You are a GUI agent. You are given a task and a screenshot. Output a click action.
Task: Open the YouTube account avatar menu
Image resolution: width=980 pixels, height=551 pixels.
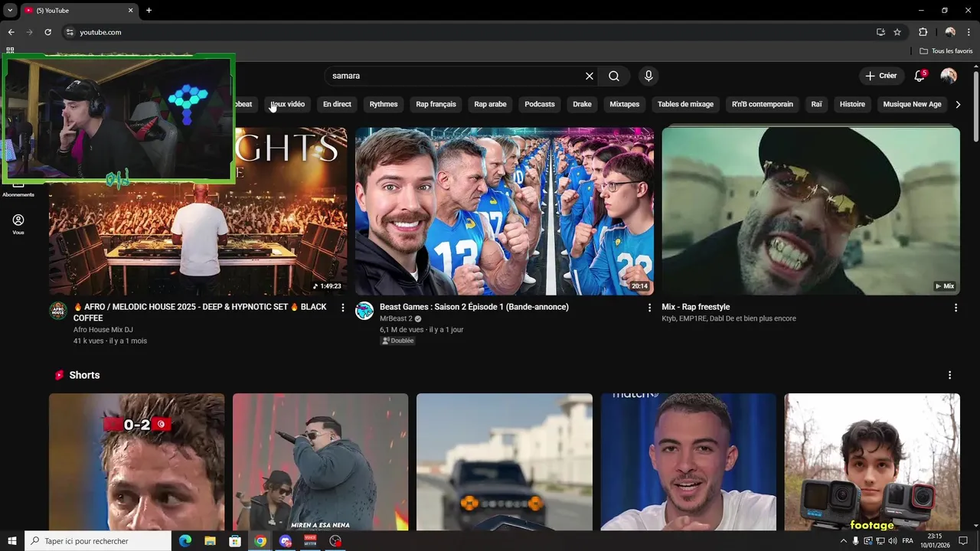pos(949,76)
